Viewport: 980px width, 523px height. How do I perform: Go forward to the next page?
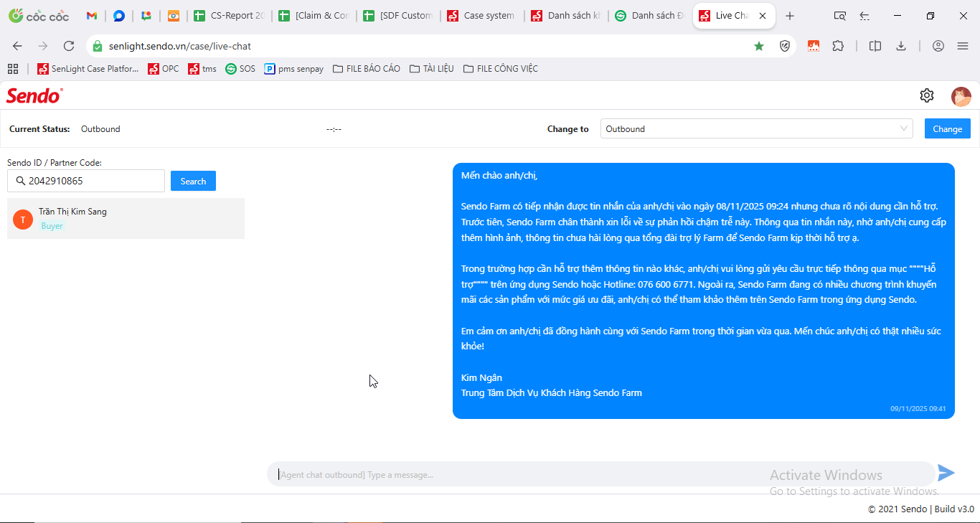tap(43, 46)
